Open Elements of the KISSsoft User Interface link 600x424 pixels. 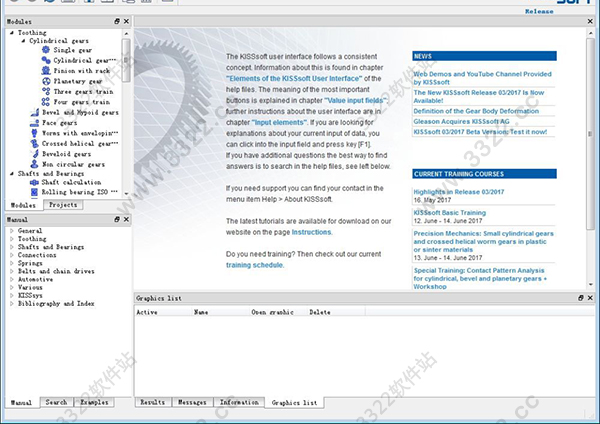[293, 78]
